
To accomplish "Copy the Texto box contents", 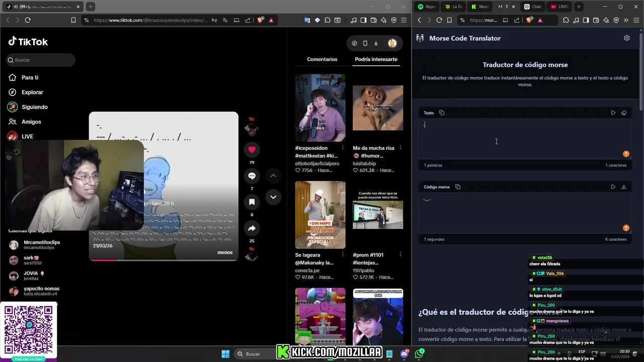I will [442, 113].
